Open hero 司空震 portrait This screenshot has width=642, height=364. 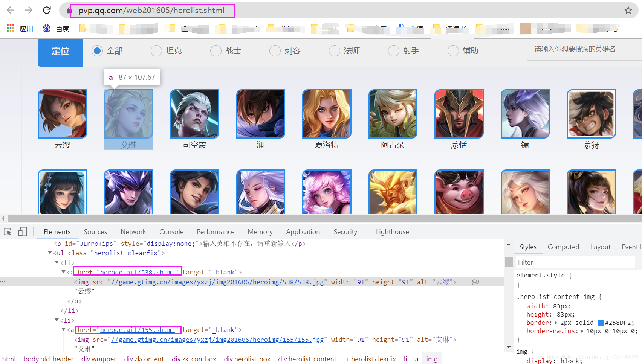(x=194, y=114)
